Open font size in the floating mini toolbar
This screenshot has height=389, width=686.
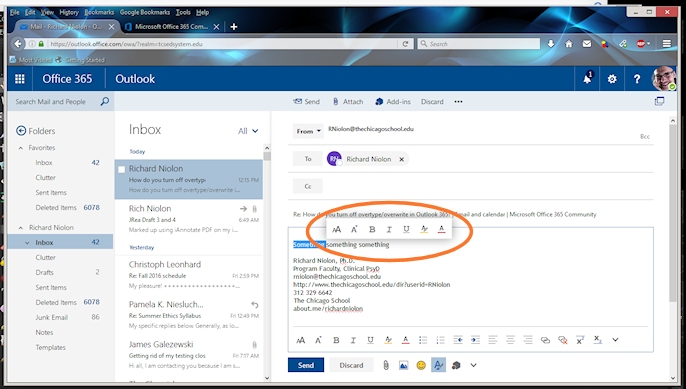(x=336, y=229)
